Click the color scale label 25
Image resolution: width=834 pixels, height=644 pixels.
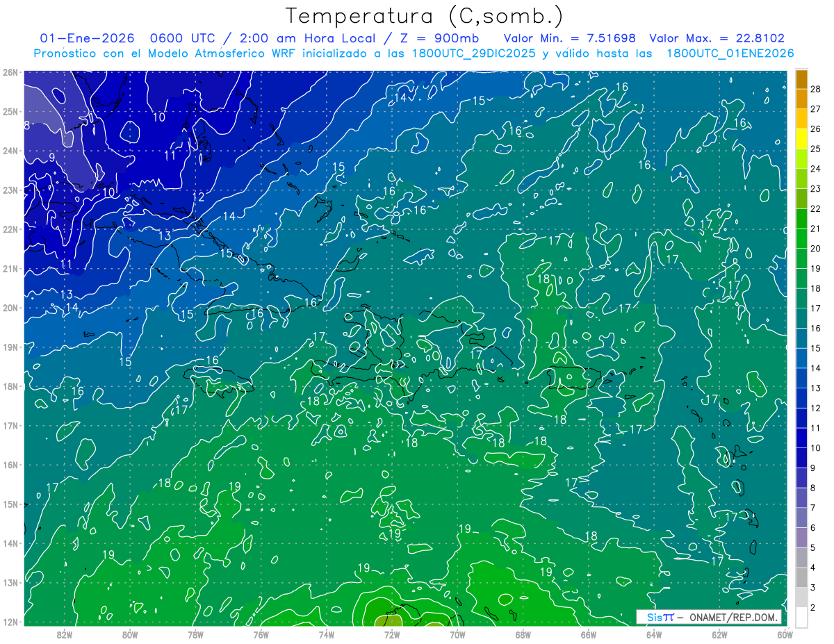815,149
